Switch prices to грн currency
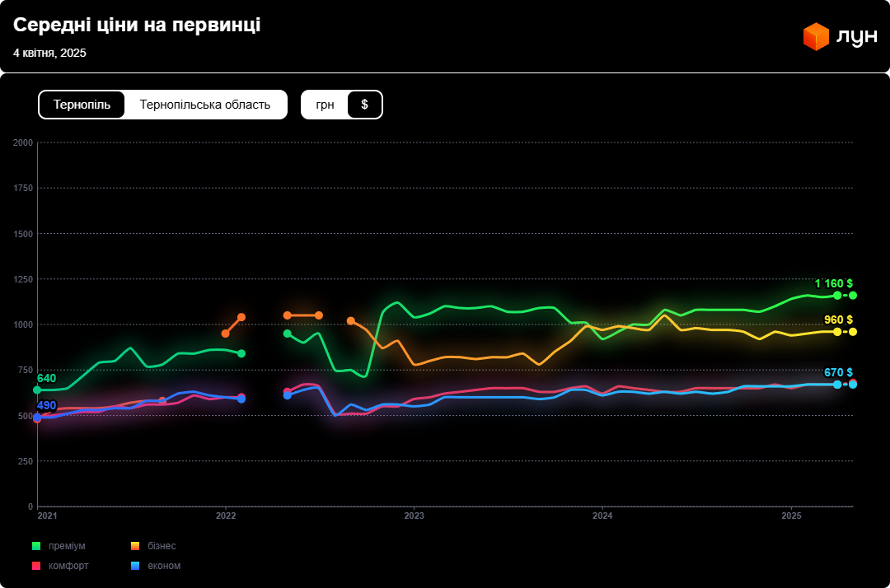Image resolution: width=890 pixels, height=588 pixels. click(325, 105)
